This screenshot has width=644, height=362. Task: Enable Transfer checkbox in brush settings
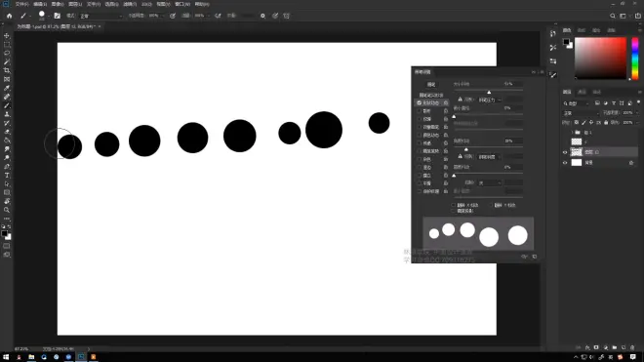[419, 143]
